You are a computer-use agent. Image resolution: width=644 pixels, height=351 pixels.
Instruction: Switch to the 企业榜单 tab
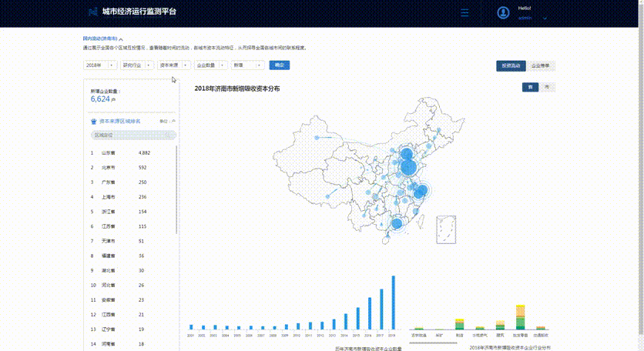[x=541, y=65]
